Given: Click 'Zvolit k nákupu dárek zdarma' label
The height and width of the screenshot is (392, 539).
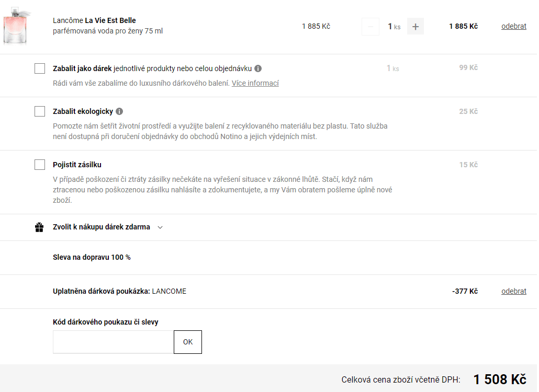Looking at the screenshot, I should [x=102, y=227].
